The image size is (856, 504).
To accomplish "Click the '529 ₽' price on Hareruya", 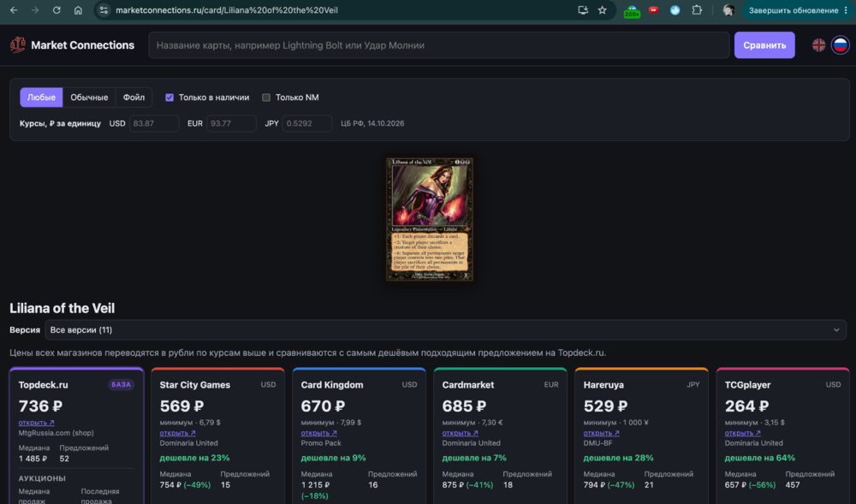I will [605, 406].
